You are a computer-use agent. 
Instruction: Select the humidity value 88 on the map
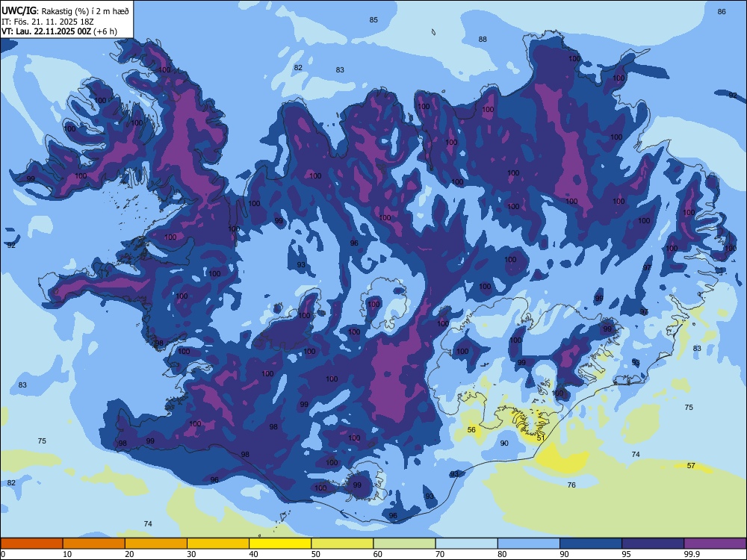pyautogui.click(x=483, y=40)
